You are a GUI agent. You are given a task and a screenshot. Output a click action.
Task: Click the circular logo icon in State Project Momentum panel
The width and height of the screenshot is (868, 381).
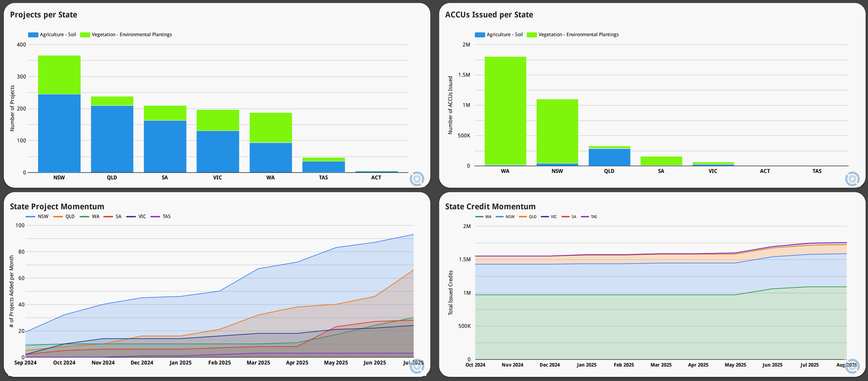coord(417,366)
